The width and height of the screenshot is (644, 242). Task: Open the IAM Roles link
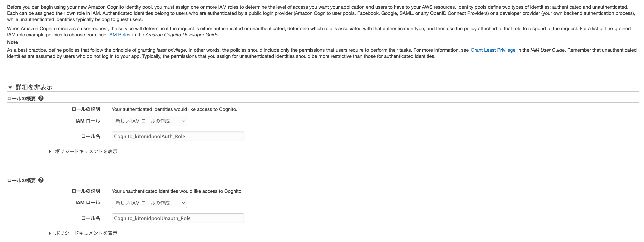[119, 35]
